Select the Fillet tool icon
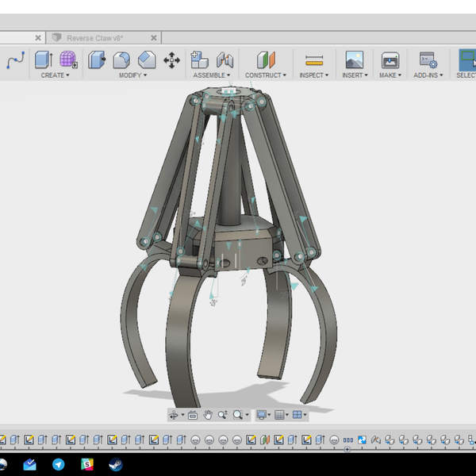Image resolution: width=476 pixels, height=476 pixels. [121, 60]
